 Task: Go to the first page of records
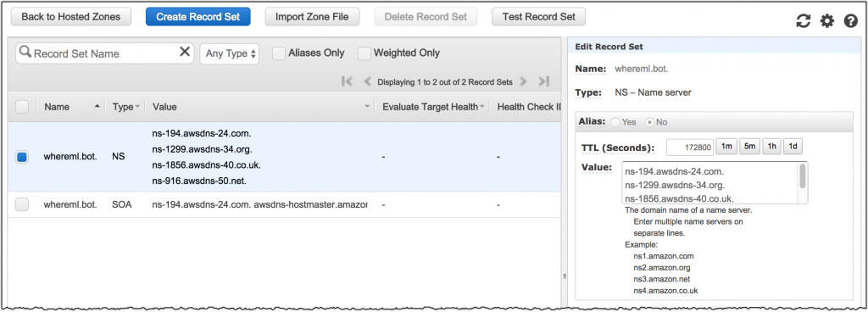[x=347, y=82]
